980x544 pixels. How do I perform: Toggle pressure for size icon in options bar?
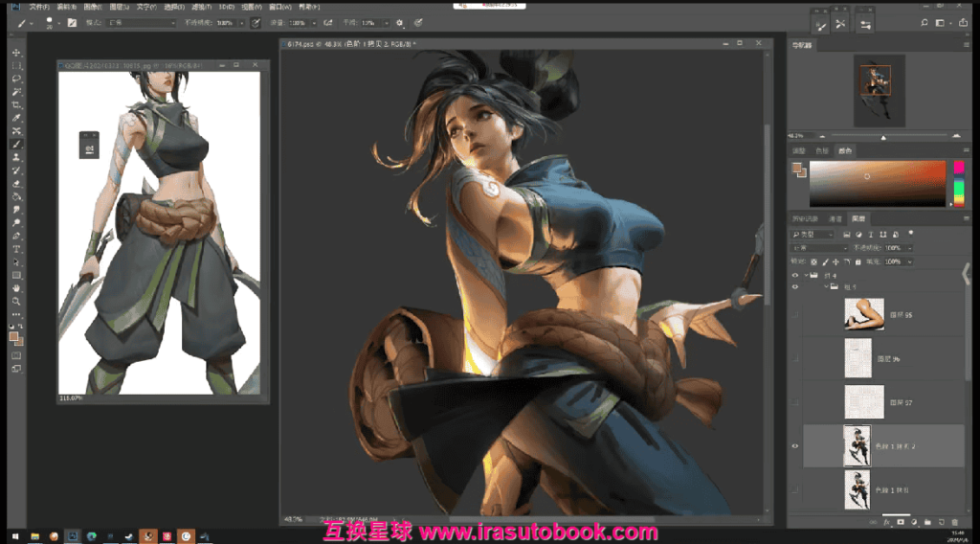click(x=418, y=23)
